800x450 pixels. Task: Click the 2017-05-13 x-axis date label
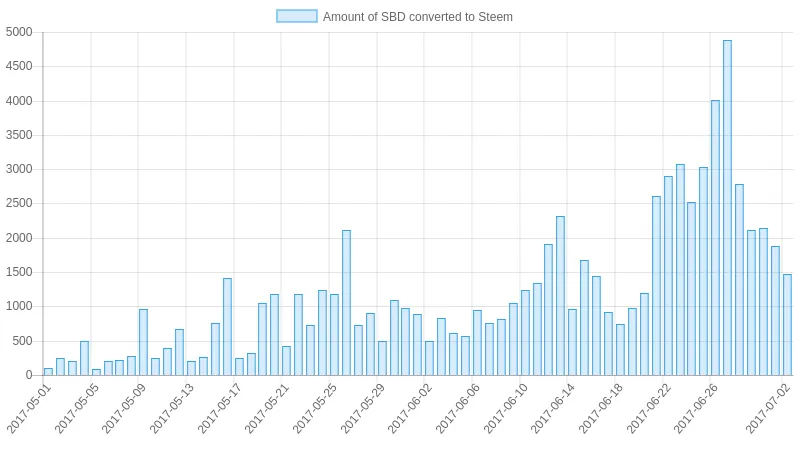click(171, 409)
